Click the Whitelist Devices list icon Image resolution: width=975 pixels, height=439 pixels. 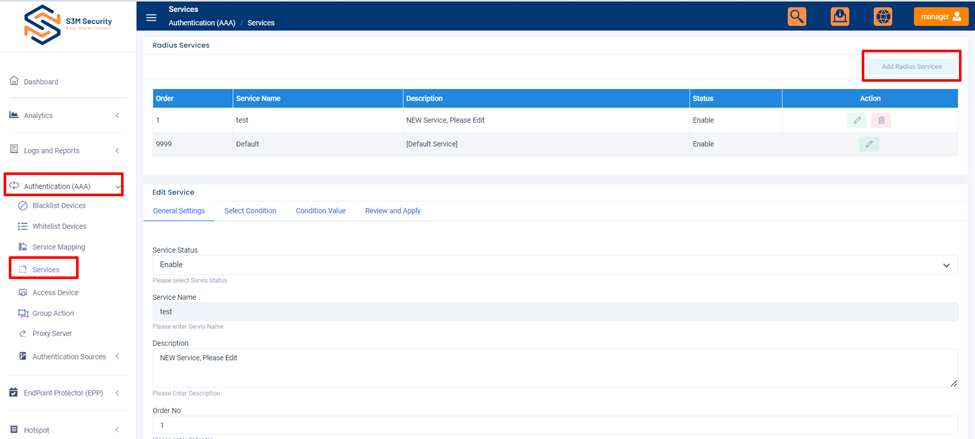[x=22, y=226]
